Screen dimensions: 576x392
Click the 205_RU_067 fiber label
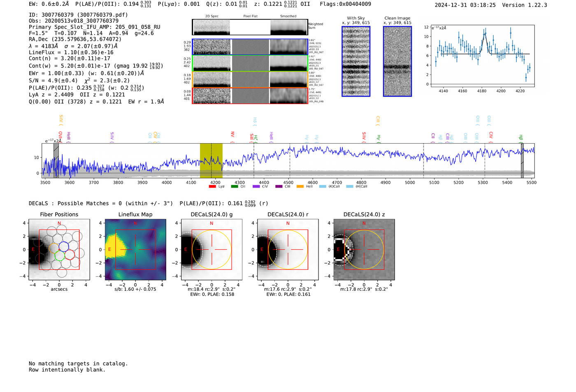[x=316, y=52]
